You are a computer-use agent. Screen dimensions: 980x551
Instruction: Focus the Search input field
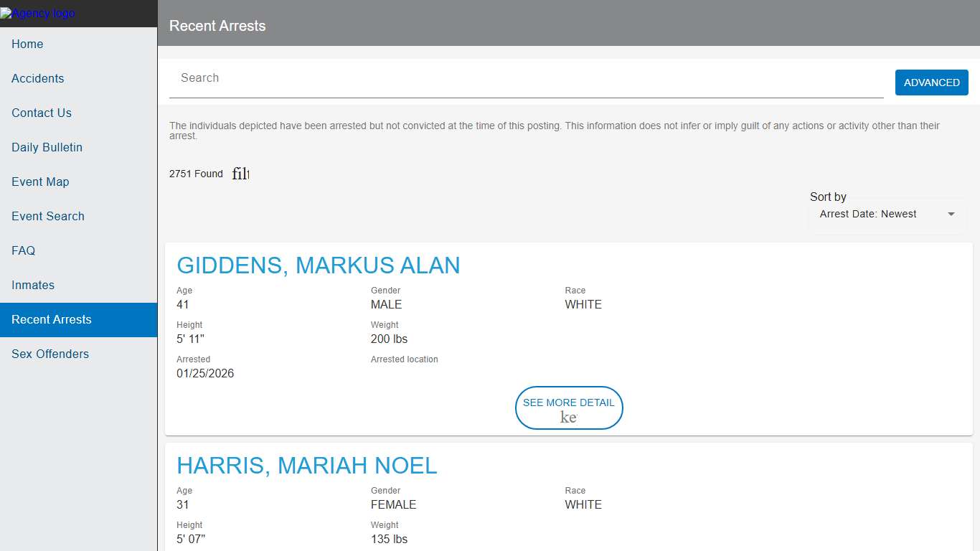click(526, 78)
